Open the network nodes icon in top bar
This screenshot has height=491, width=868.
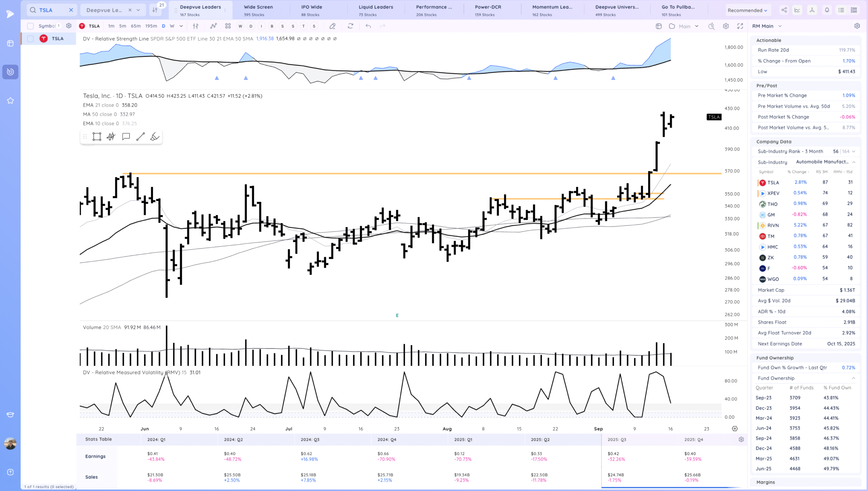pyautogui.click(x=812, y=10)
